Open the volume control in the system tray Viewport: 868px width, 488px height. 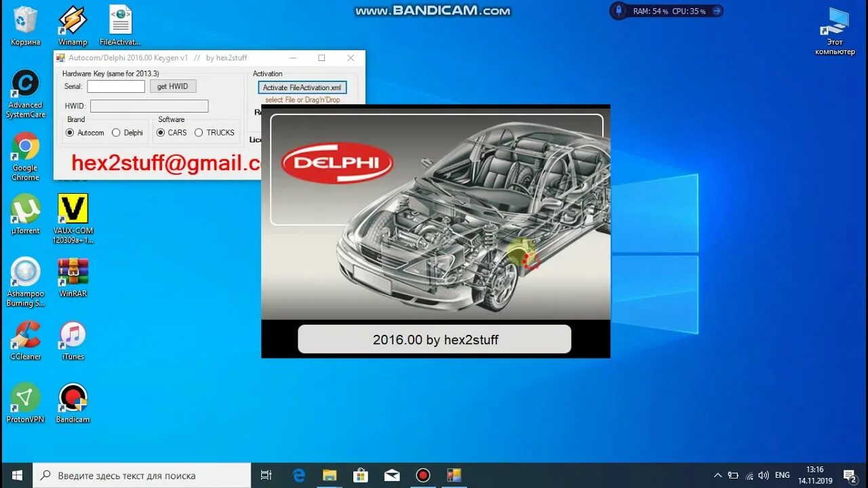click(x=764, y=475)
